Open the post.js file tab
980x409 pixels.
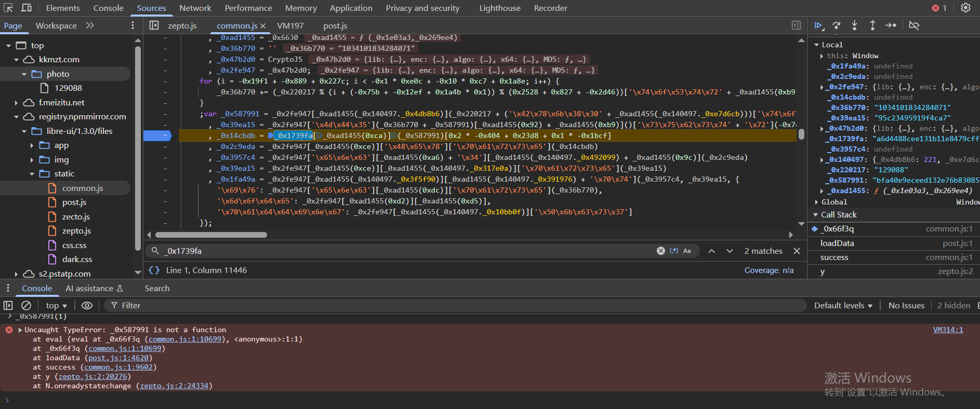coord(335,26)
